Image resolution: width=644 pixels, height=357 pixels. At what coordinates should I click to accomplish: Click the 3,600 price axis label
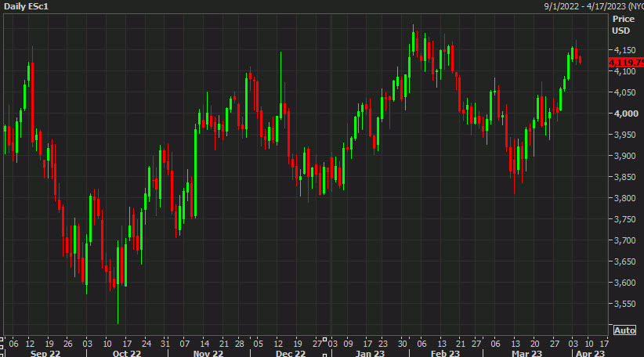click(624, 283)
